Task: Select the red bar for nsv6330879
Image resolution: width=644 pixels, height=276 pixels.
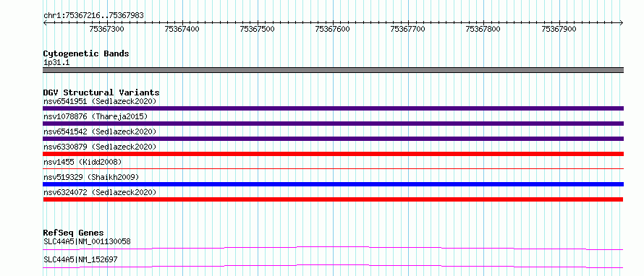Action: (334, 154)
